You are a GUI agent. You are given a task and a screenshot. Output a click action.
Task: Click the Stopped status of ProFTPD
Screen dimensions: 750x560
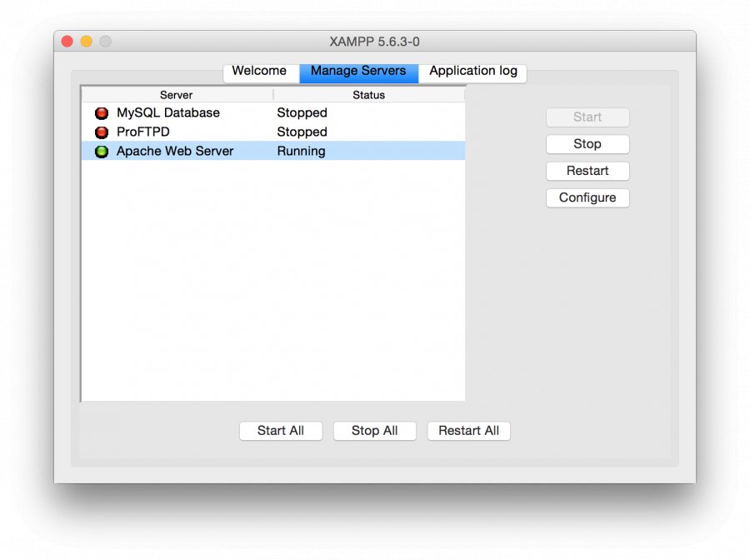[x=302, y=132]
